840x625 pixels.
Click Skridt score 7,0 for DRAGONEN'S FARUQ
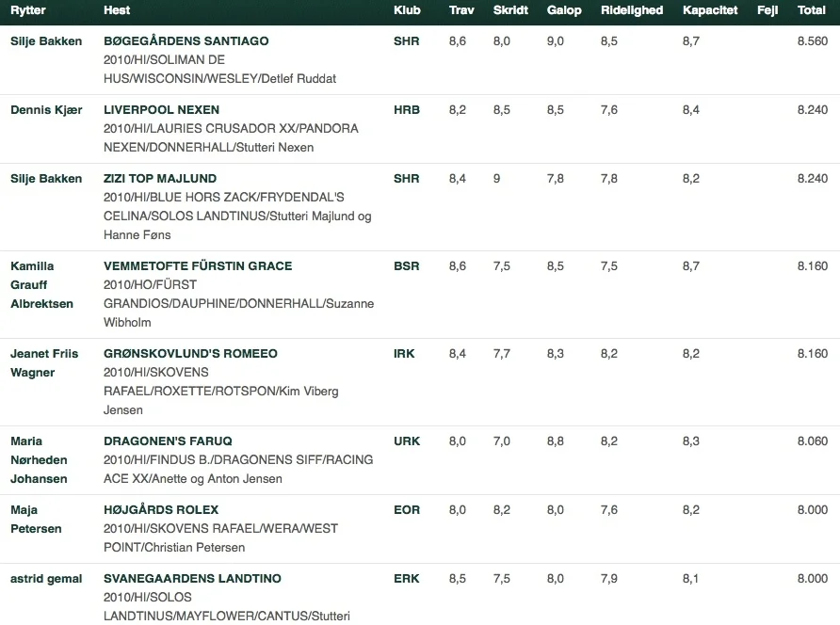502,441
